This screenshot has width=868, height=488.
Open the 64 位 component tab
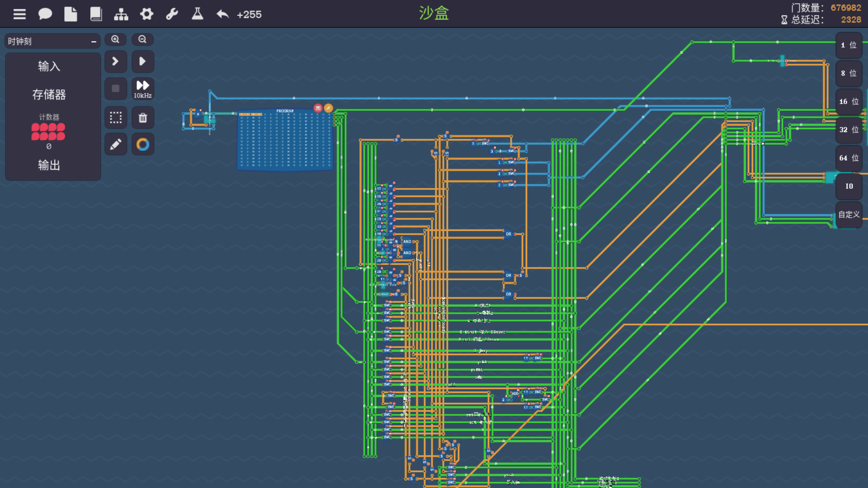pos(849,158)
